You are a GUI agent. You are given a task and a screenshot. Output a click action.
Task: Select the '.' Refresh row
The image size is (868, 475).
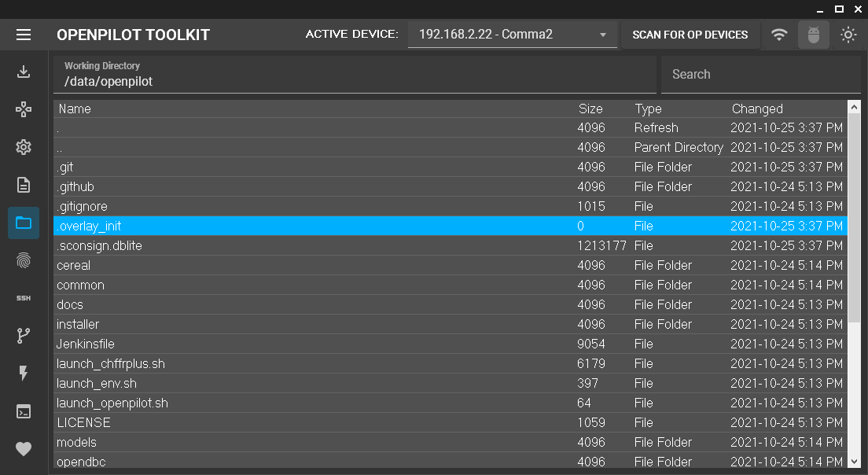click(x=450, y=128)
